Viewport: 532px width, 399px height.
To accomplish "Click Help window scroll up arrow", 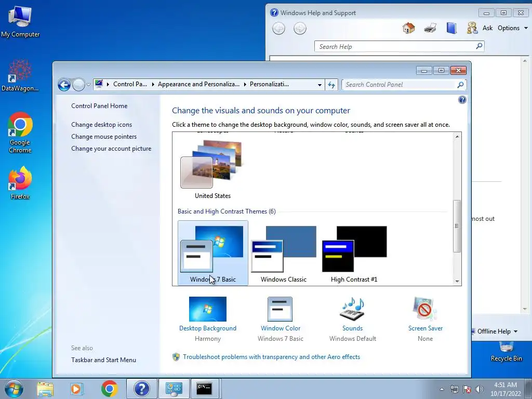I will click(525, 61).
